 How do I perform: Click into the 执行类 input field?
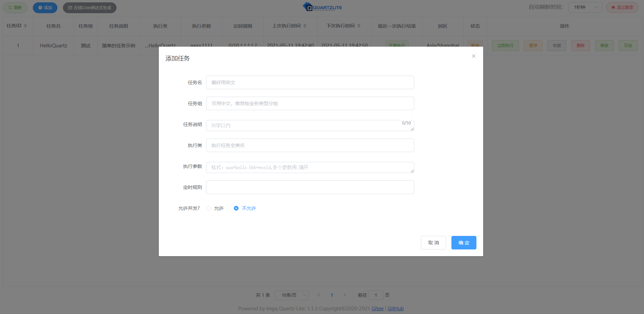310,145
